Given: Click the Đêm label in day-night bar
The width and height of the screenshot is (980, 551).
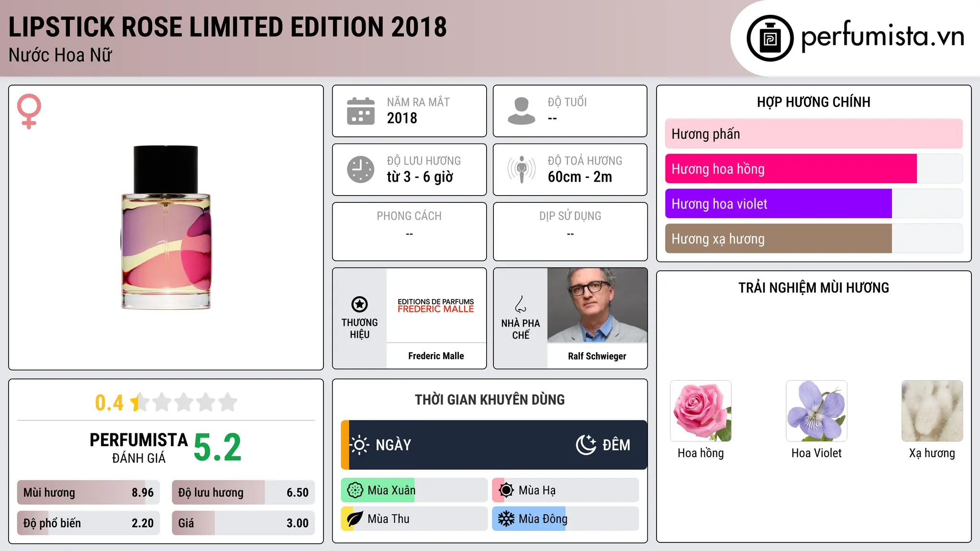Looking at the screenshot, I should coord(616,445).
